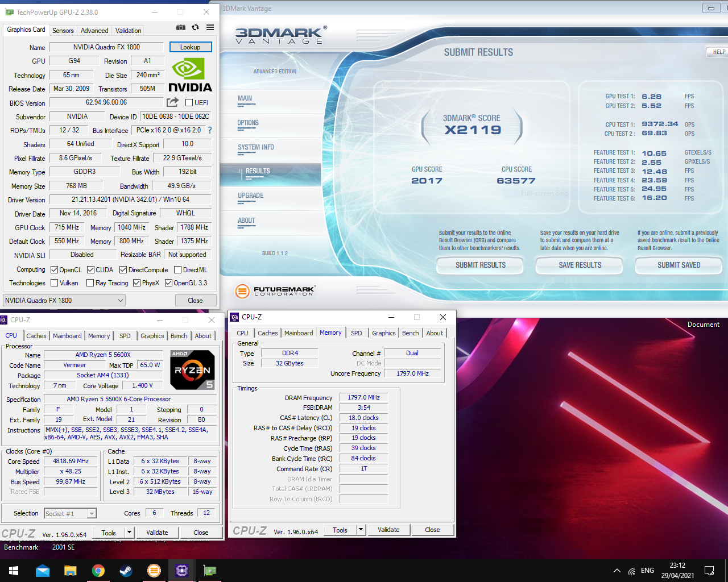
Task: Open the notification center
Action: tap(709, 571)
